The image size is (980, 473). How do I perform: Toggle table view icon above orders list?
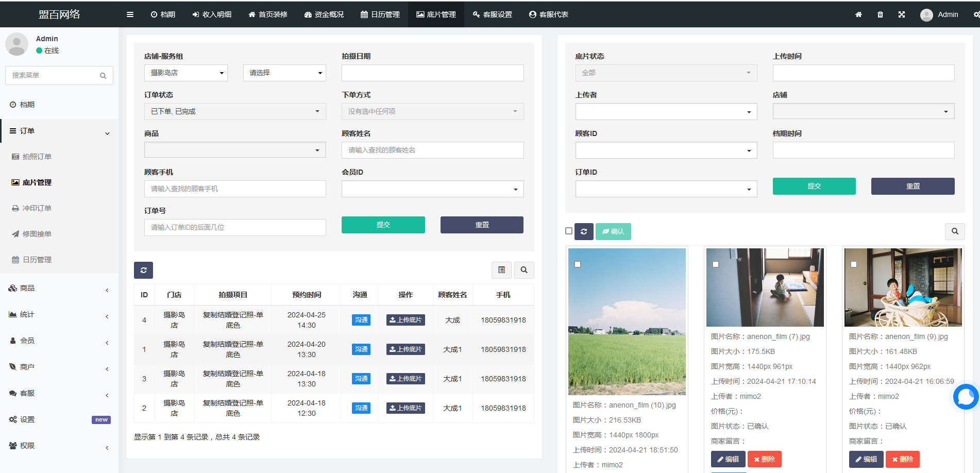coord(501,270)
